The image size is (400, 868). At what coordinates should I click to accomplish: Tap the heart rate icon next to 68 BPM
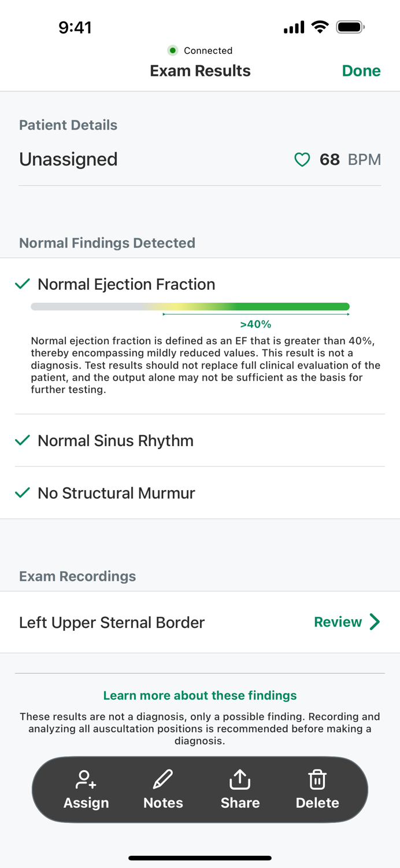302,160
